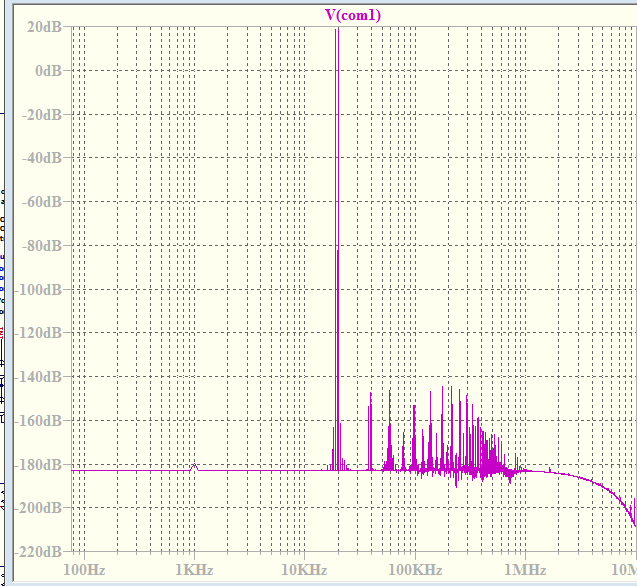This screenshot has width=637, height=586.
Task: Click the -180dB vertical axis label
Action: pos(38,464)
